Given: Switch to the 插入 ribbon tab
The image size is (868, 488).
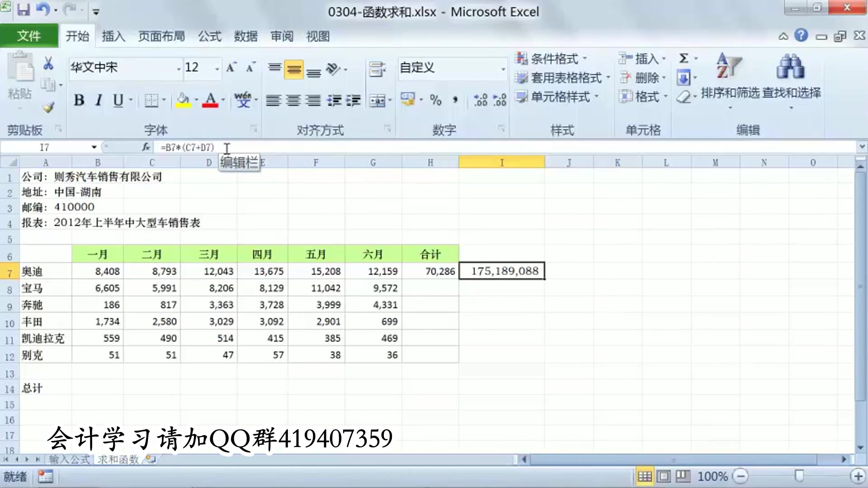Looking at the screenshot, I should (x=113, y=36).
